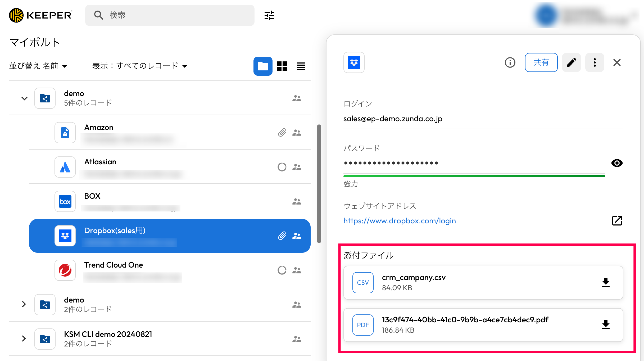Click the shared users icon on demo 5件のレコード

(297, 98)
